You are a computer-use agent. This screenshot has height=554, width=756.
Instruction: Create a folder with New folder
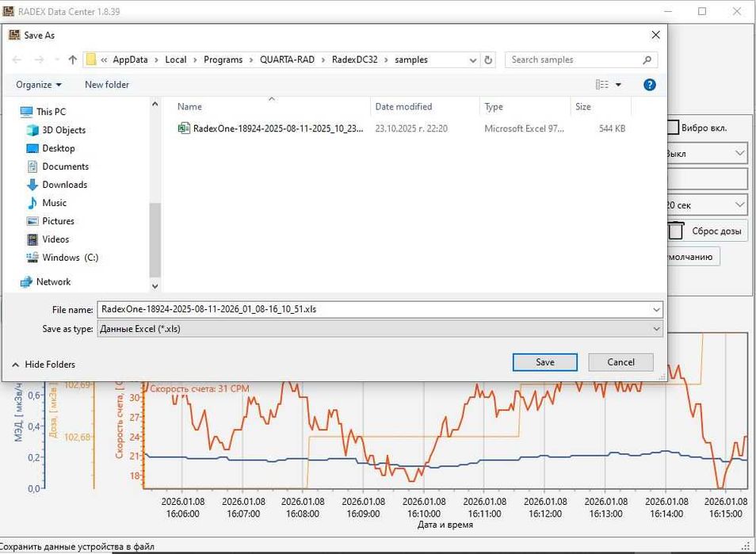(107, 85)
